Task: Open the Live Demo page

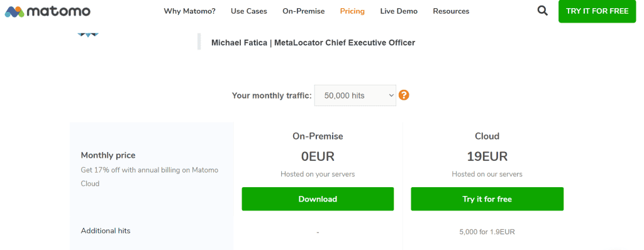Action: pyautogui.click(x=399, y=11)
